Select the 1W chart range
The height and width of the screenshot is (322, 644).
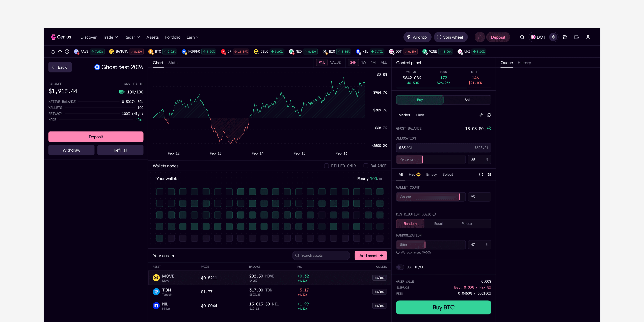(x=364, y=63)
